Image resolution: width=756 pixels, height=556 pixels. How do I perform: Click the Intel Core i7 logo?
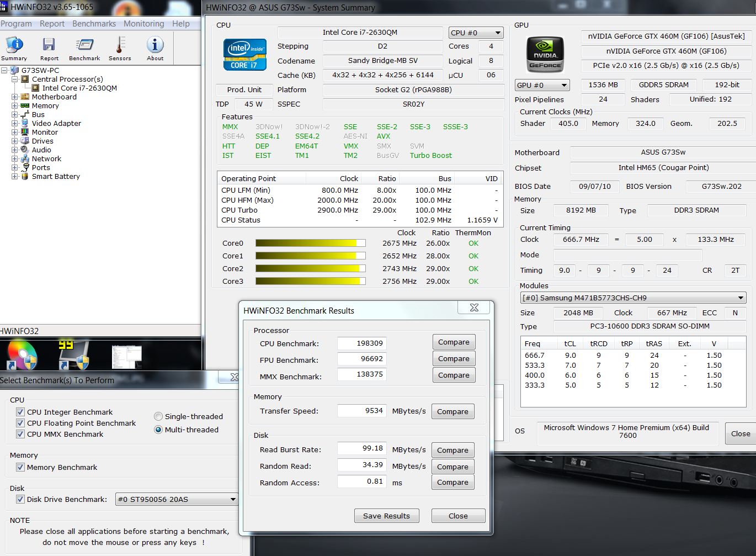click(245, 55)
